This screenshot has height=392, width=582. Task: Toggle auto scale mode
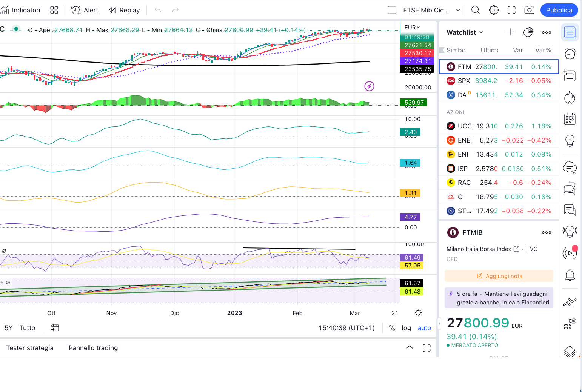(x=424, y=328)
